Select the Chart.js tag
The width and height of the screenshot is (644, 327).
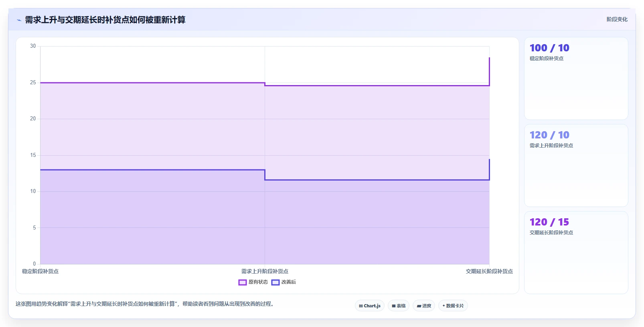click(370, 306)
